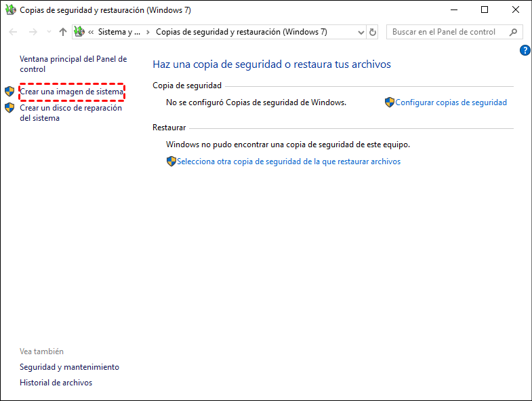Open Historial de archivos link
Image resolution: width=532 pixels, height=401 pixels.
click(56, 383)
